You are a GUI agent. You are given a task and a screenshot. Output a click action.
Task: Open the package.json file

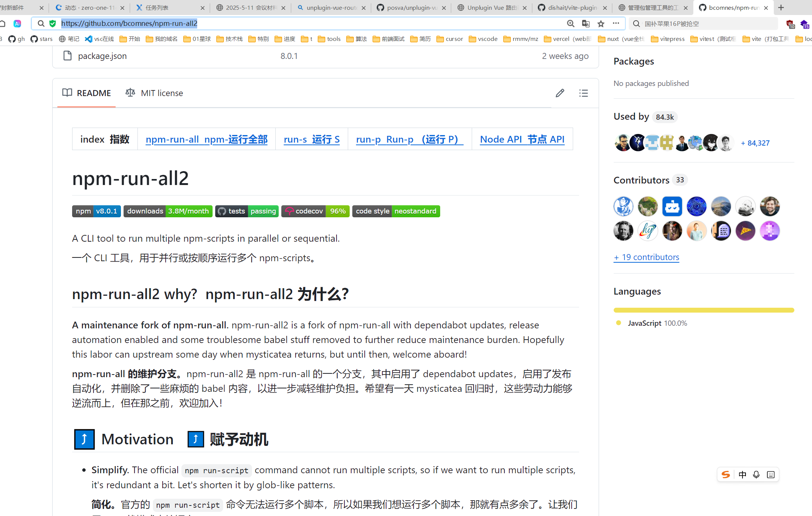tap(102, 56)
